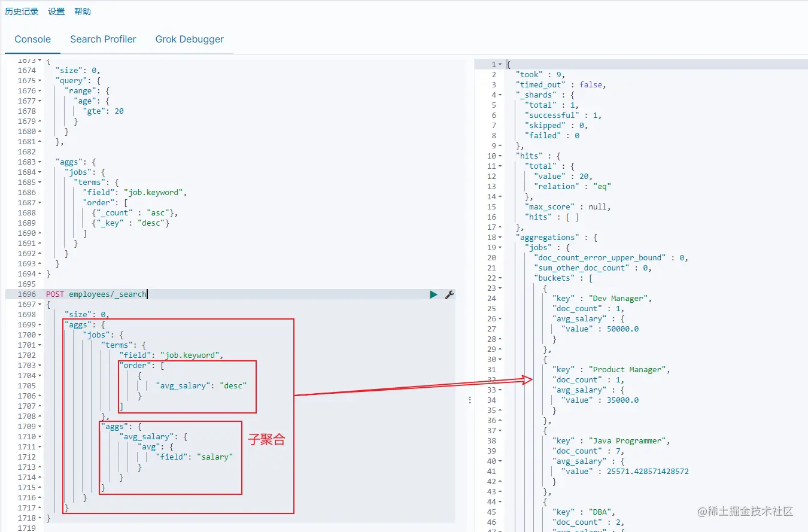Image resolution: width=808 pixels, height=532 pixels.
Task: Fold the "aggs" block at line 1683
Action: coord(40,162)
